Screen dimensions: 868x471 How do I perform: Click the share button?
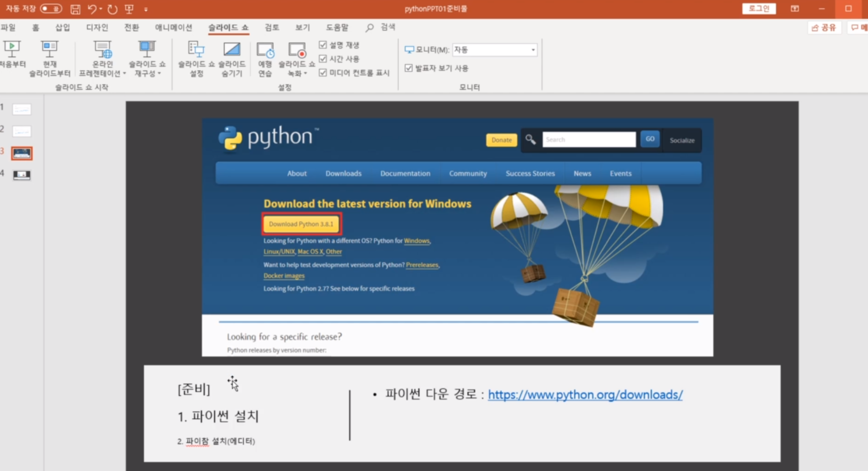(824, 28)
